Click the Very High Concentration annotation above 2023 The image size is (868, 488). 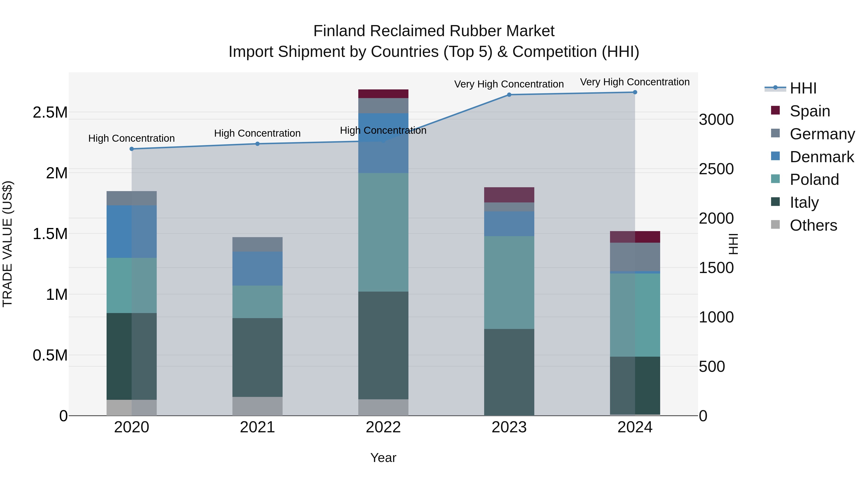(509, 84)
